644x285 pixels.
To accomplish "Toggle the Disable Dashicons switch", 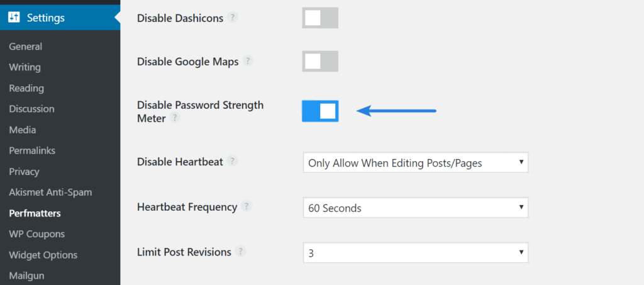I will point(320,18).
